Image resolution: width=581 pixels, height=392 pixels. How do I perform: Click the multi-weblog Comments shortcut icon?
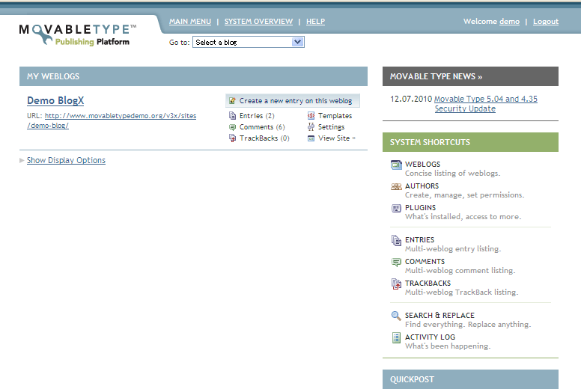396,262
